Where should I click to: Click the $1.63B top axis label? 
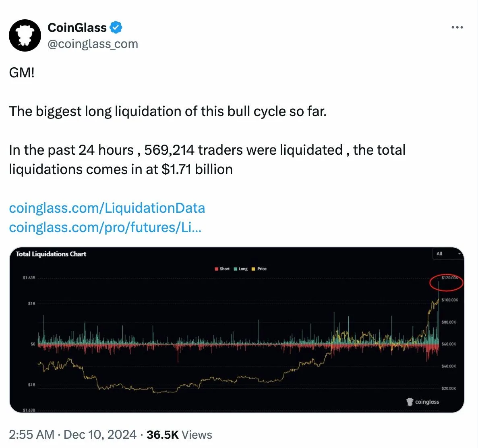click(x=29, y=278)
